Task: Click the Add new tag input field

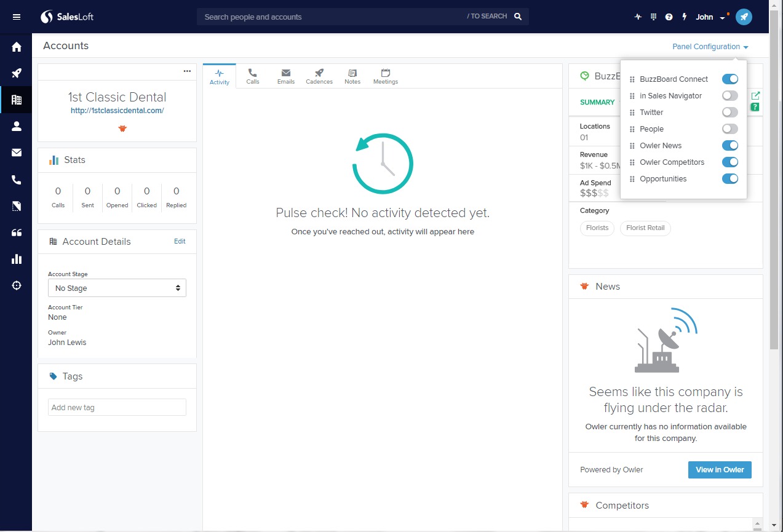Action: coord(117,407)
